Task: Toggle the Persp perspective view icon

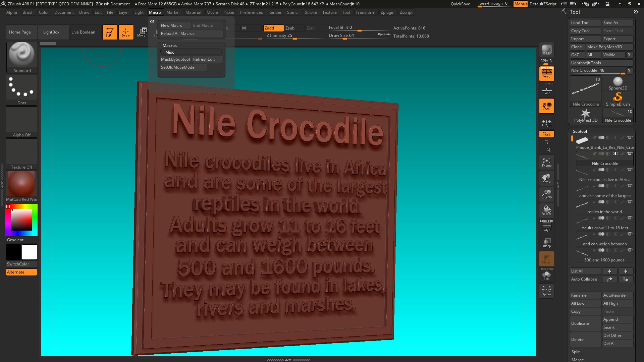Action: 546,73
